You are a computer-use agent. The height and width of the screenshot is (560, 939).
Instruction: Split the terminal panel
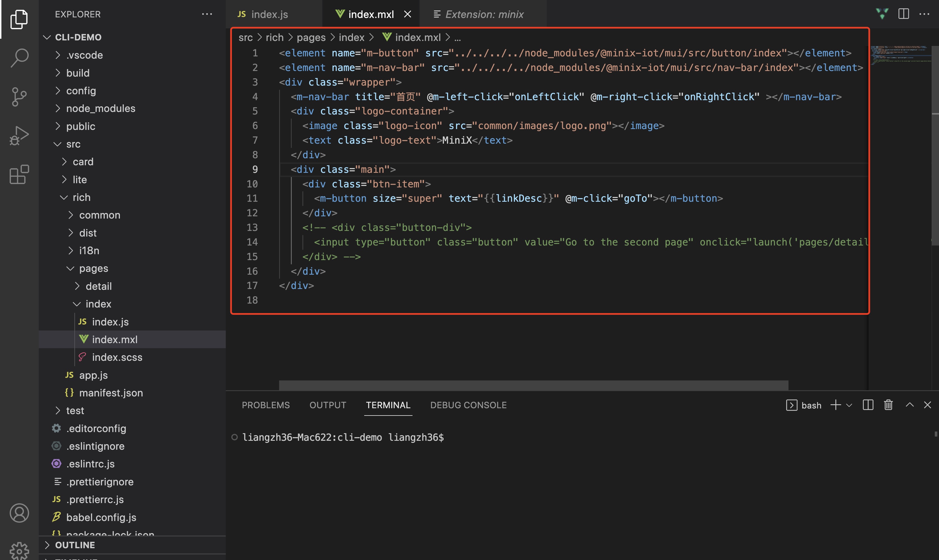[x=868, y=405]
